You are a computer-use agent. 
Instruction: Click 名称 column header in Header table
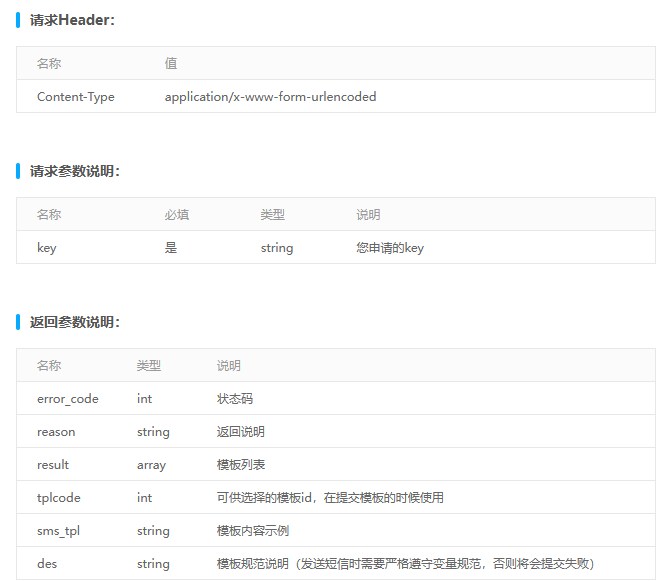(49, 63)
